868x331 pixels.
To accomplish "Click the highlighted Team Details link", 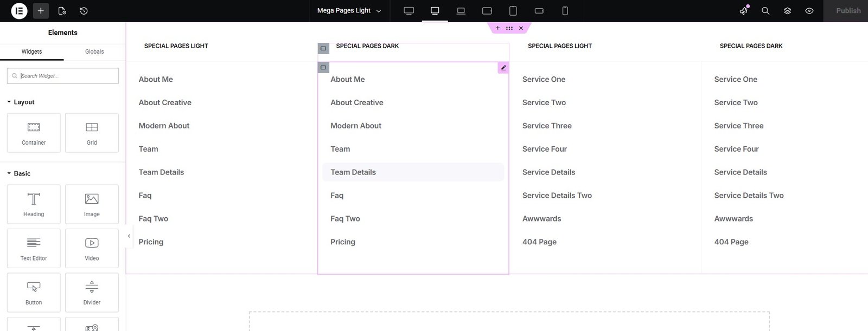I will point(353,172).
